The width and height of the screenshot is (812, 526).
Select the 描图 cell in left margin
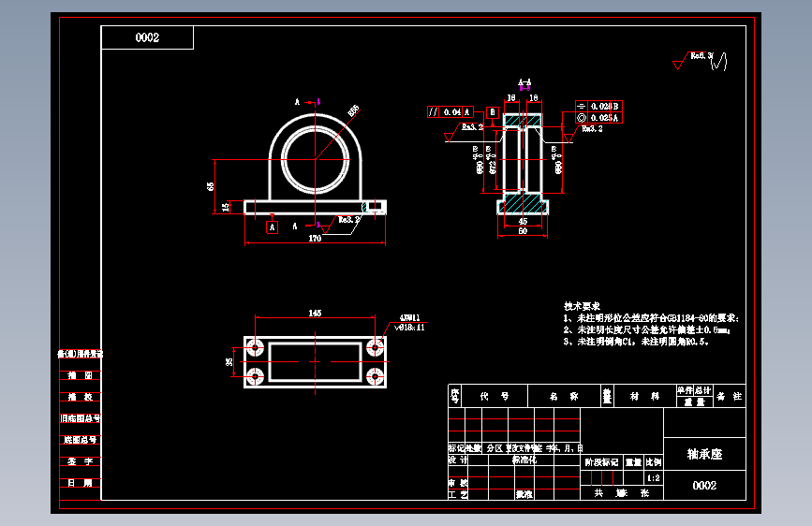pos(80,375)
